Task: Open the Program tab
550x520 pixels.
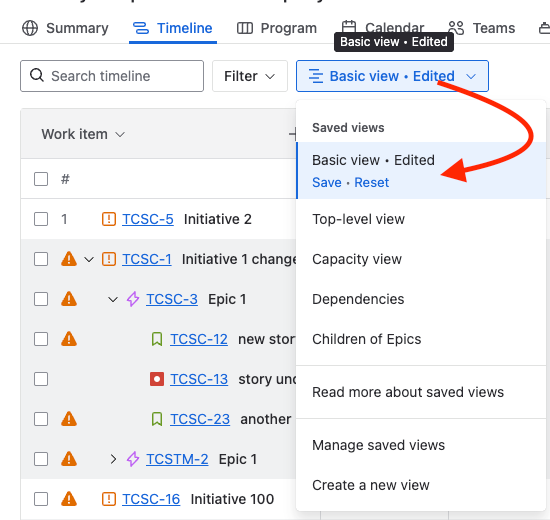Action: (277, 28)
